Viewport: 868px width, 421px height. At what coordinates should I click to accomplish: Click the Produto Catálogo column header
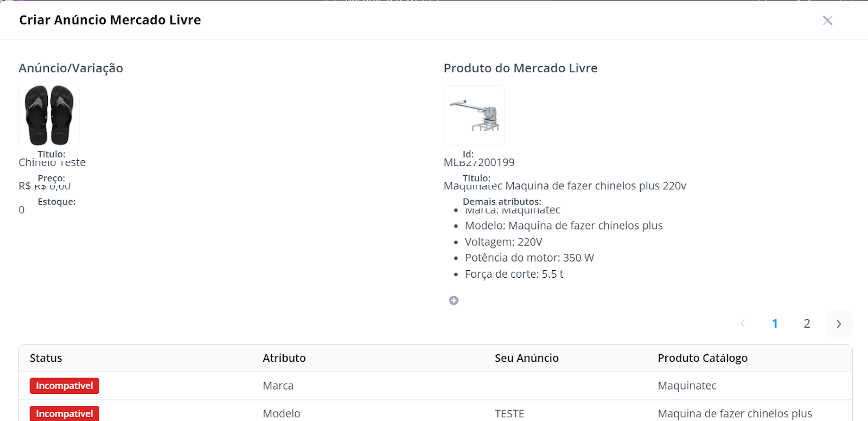click(x=703, y=358)
